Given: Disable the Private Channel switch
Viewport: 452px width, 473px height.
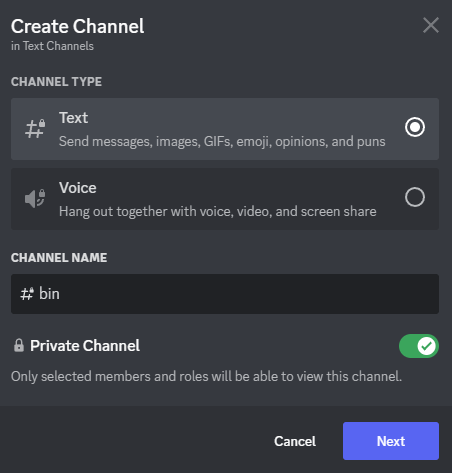Looking at the screenshot, I should pos(419,346).
